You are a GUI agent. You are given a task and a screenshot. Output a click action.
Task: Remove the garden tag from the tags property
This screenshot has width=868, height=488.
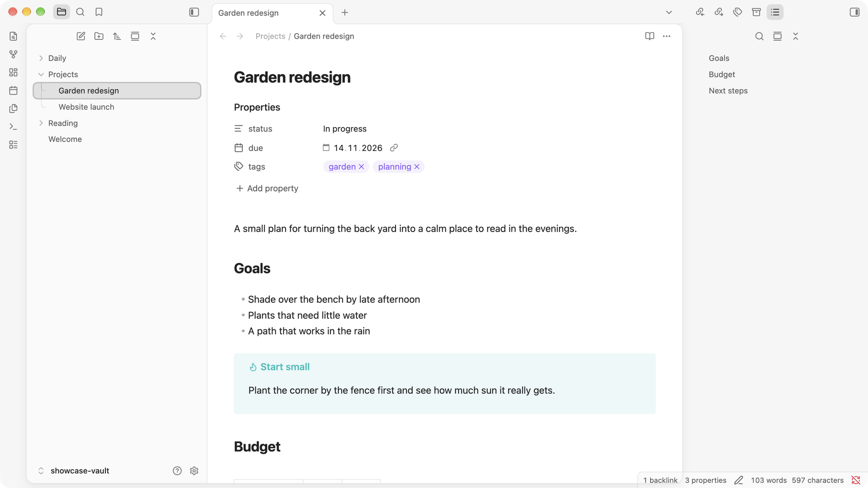click(361, 167)
